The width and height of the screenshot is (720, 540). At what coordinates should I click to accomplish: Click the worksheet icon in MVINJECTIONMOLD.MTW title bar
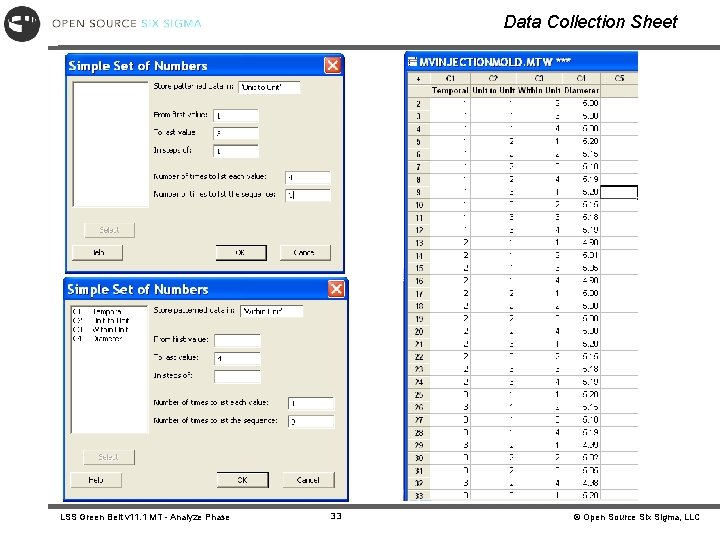tap(412, 62)
